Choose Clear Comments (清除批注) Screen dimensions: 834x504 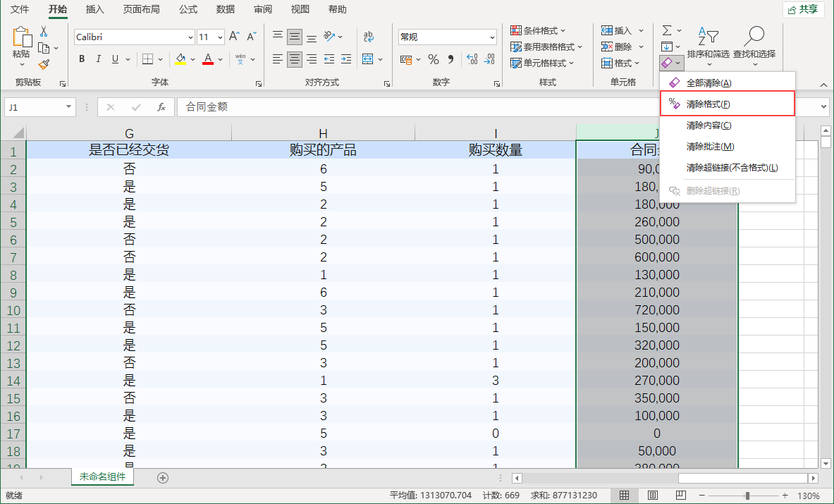coord(728,147)
